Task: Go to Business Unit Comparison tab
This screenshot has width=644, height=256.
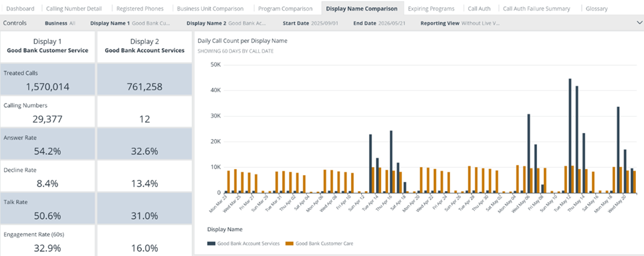Action: coord(210,8)
